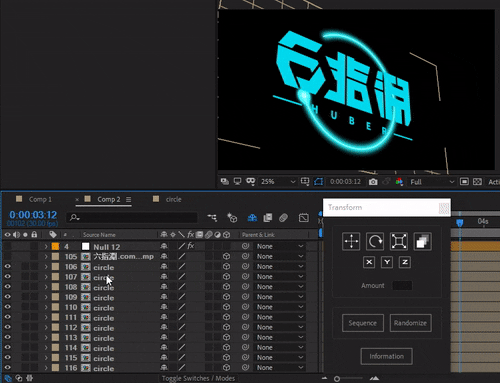Click the label tag column header icon
The width and height of the screenshot is (500, 383).
tap(53, 234)
